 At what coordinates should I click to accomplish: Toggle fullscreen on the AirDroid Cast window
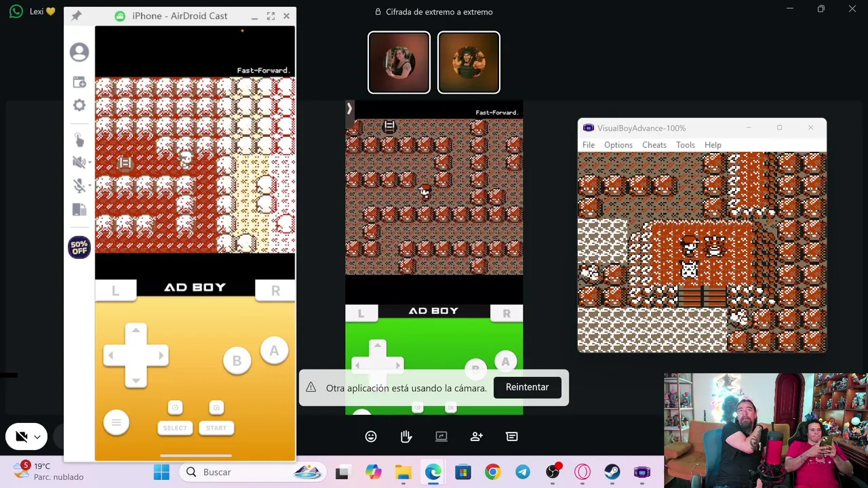click(271, 16)
